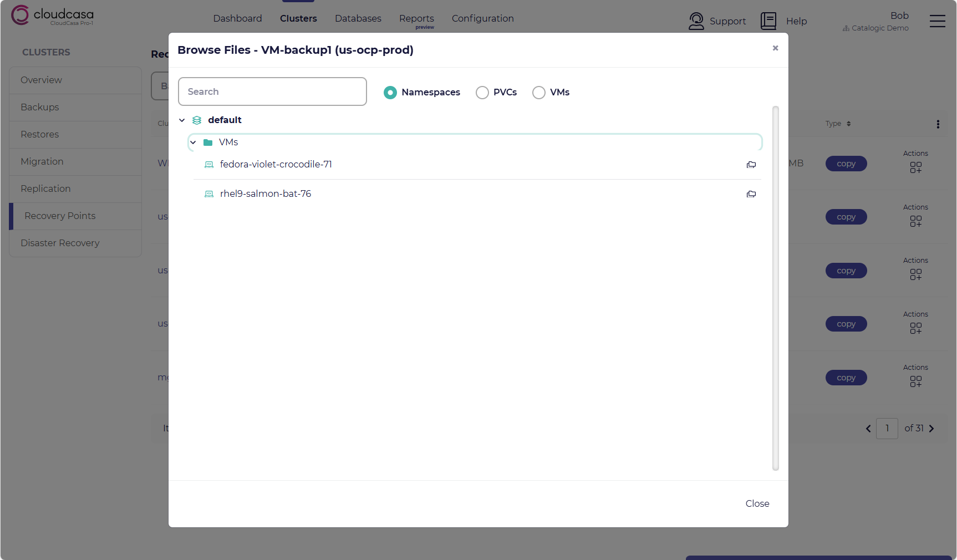Collapse the default namespace node
The height and width of the screenshot is (560, 957).
pos(182,120)
